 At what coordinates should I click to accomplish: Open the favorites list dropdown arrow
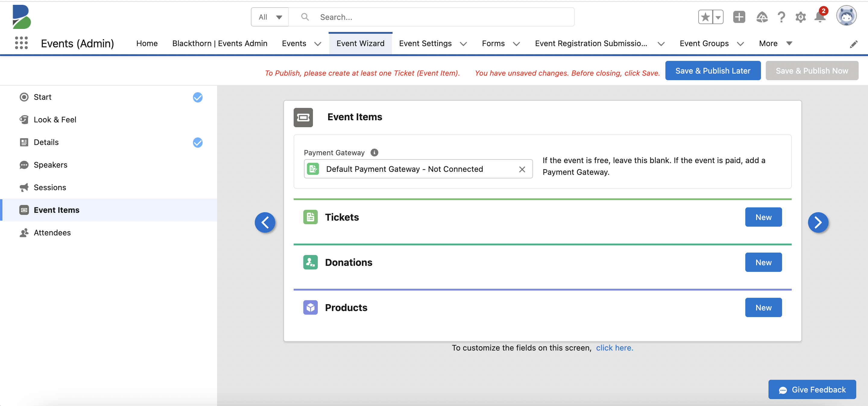pos(718,17)
